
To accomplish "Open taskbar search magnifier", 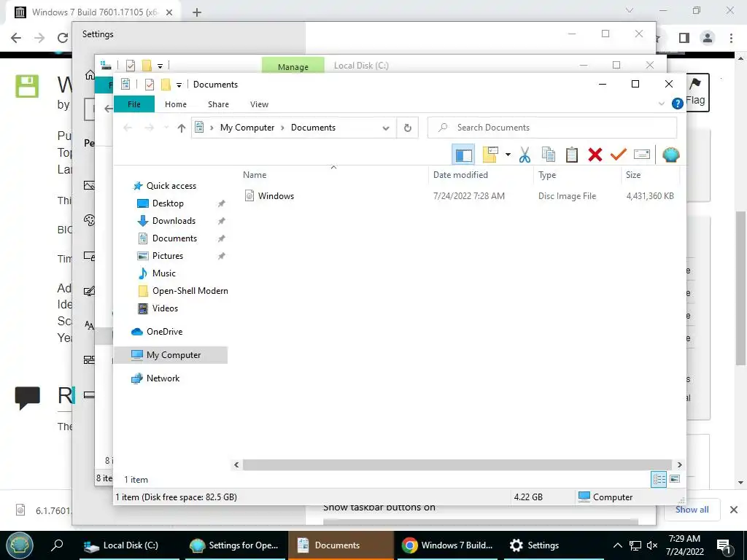I will [x=57, y=545].
